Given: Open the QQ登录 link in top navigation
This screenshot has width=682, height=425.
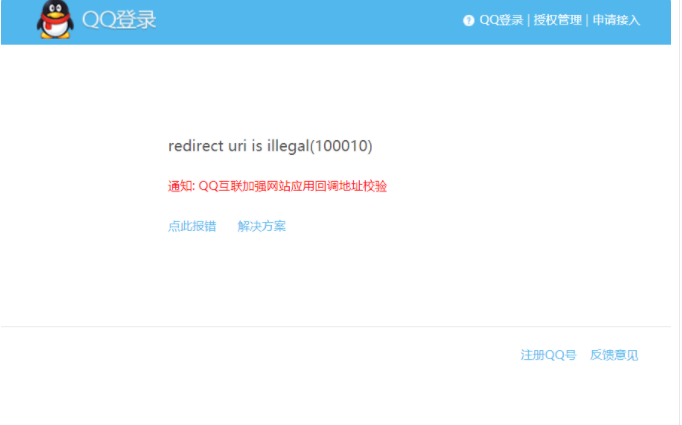Looking at the screenshot, I should coord(501,20).
